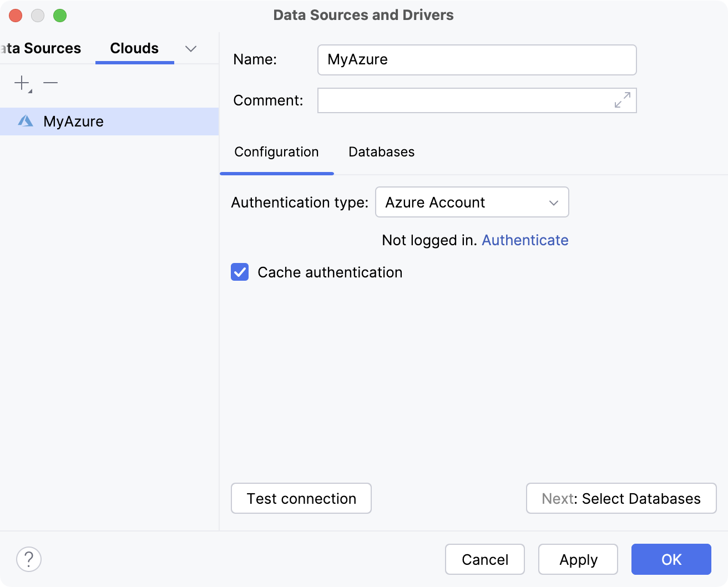Cancel the Data Sources dialog
The height and width of the screenshot is (587, 728).
[484, 559]
